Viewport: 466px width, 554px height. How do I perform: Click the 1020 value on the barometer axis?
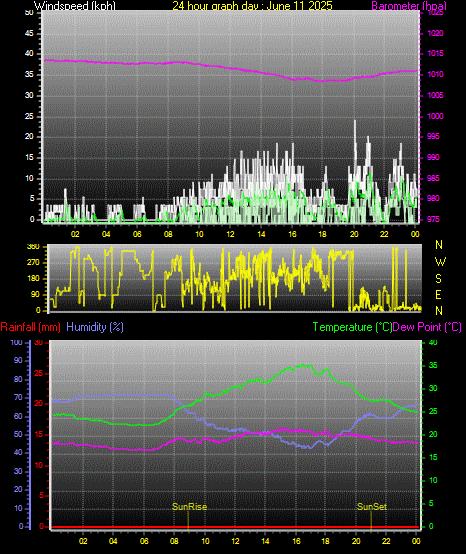pyautogui.click(x=435, y=33)
